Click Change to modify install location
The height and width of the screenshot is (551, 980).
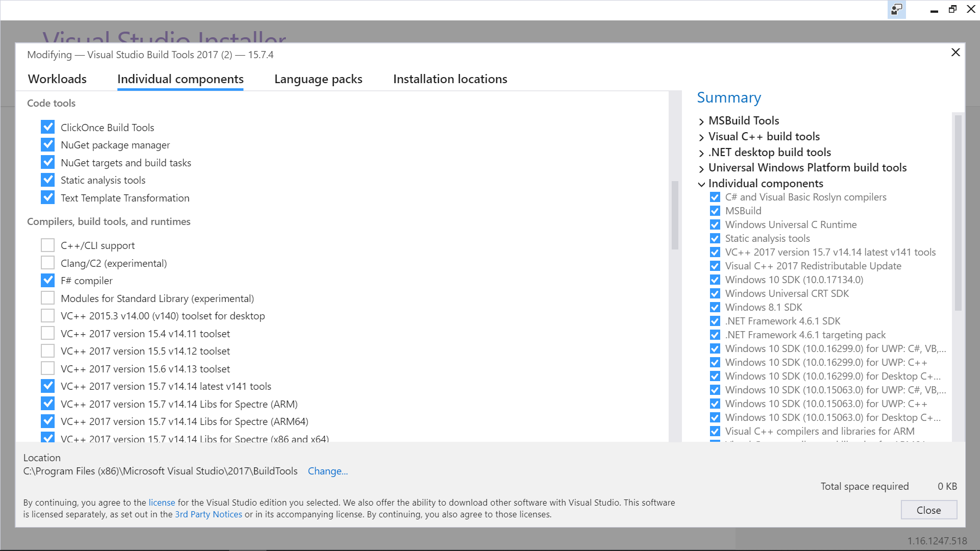pyautogui.click(x=328, y=471)
